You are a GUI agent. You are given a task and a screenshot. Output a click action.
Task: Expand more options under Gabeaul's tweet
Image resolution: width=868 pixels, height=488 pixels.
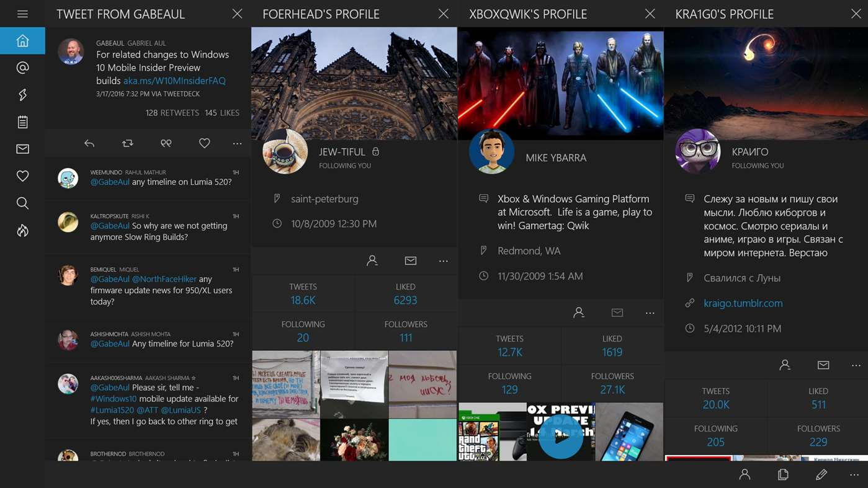tap(237, 143)
